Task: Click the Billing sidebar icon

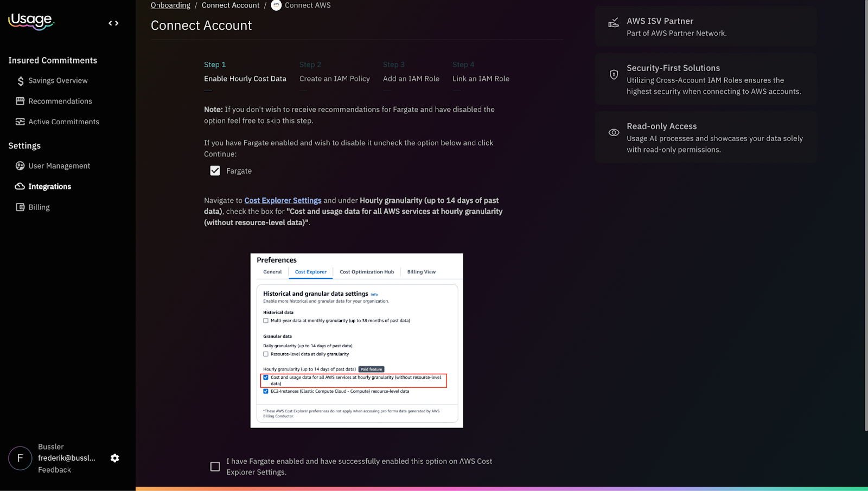Action: coord(20,207)
